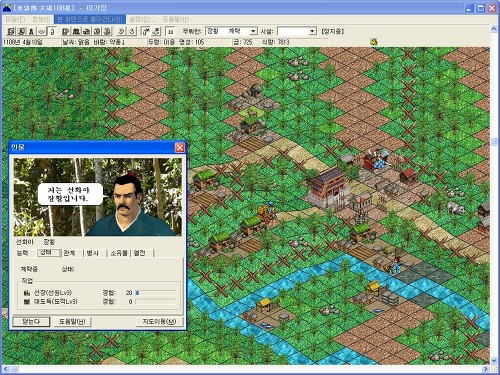Click the 대도독(도적Lv3) job icon
This screenshot has width=500, height=375.
(27, 302)
